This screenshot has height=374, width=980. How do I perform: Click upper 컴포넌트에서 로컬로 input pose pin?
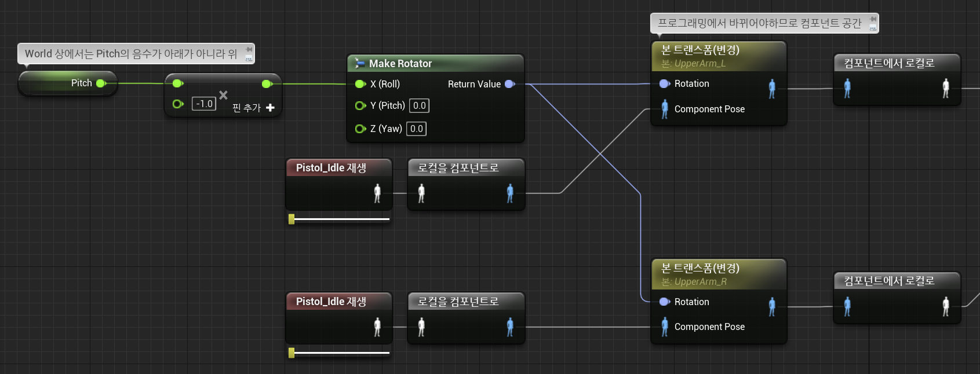(847, 89)
